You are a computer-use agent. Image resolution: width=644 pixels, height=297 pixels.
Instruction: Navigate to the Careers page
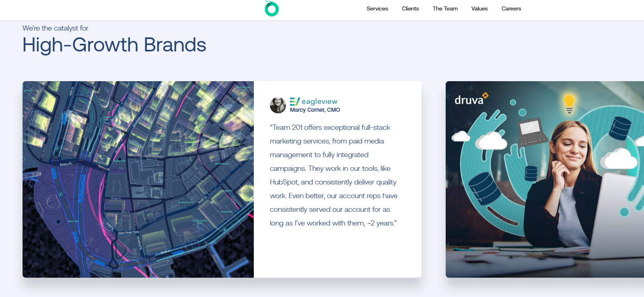pyautogui.click(x=511, y=8)
